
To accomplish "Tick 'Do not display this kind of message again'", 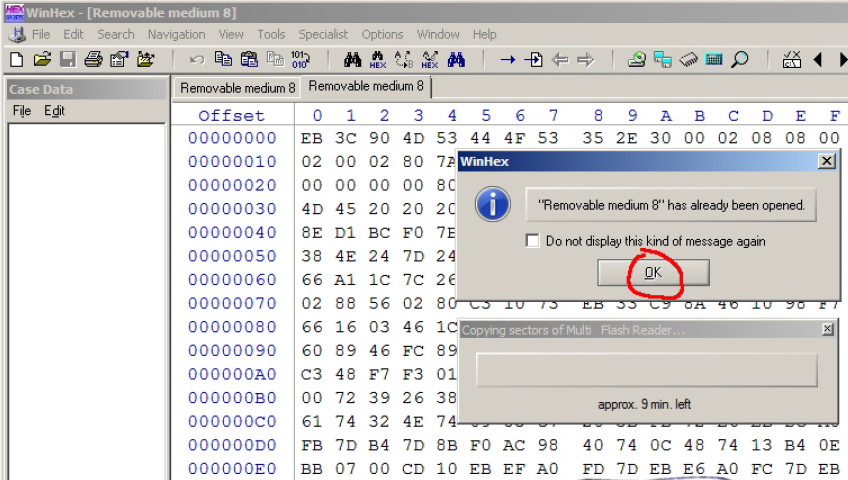I will click(533, 241).
